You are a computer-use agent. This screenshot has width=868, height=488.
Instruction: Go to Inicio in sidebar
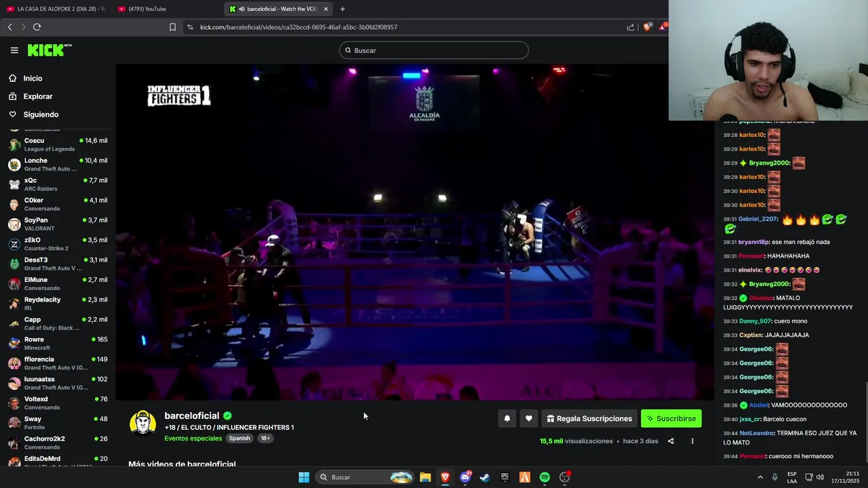click(33, 79)
